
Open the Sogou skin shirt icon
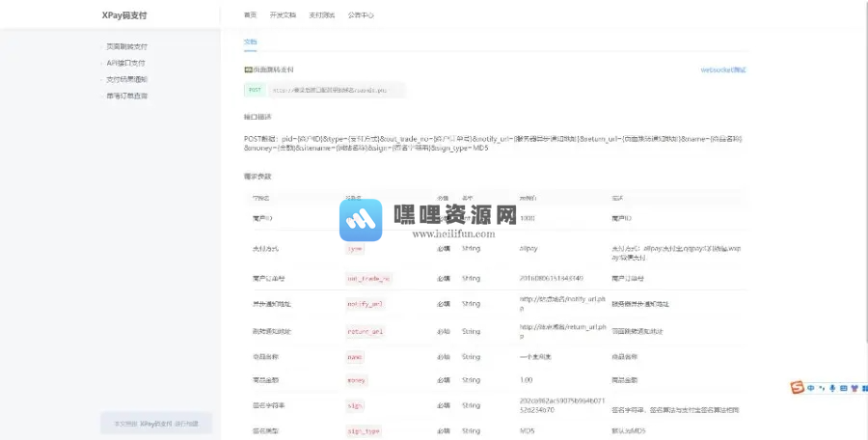pos(854,388)
